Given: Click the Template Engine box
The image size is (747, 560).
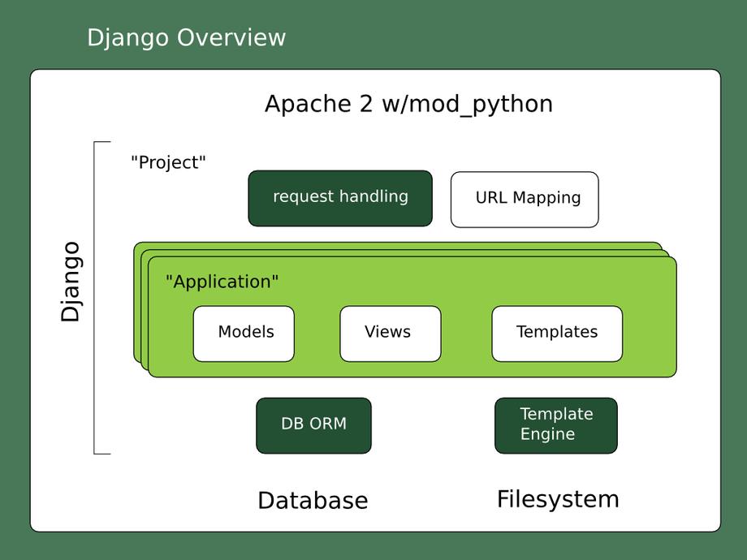Looking at the screenshot, I should (x=556, y=426).
